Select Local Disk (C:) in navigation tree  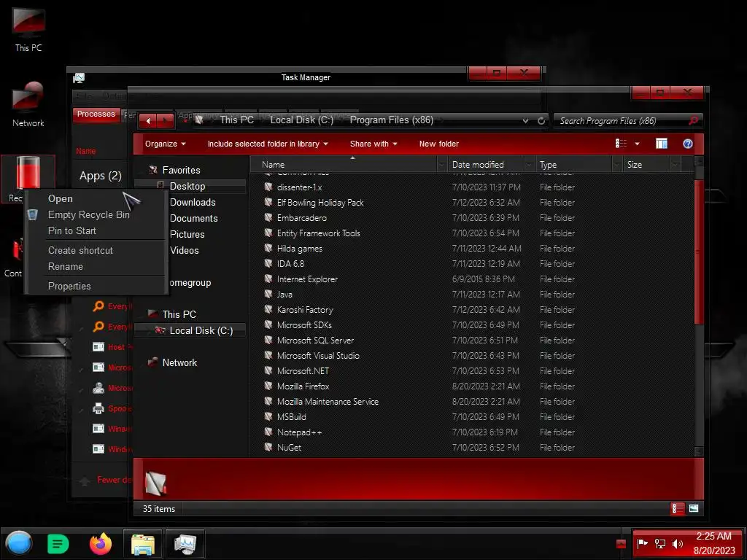pyautogui.click(x=201, y=330)
